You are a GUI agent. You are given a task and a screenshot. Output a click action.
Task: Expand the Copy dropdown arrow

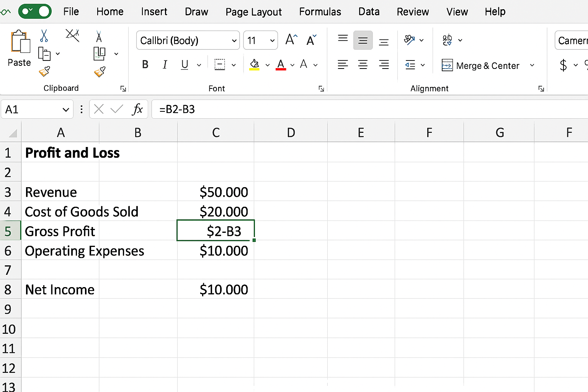point(58,54)
